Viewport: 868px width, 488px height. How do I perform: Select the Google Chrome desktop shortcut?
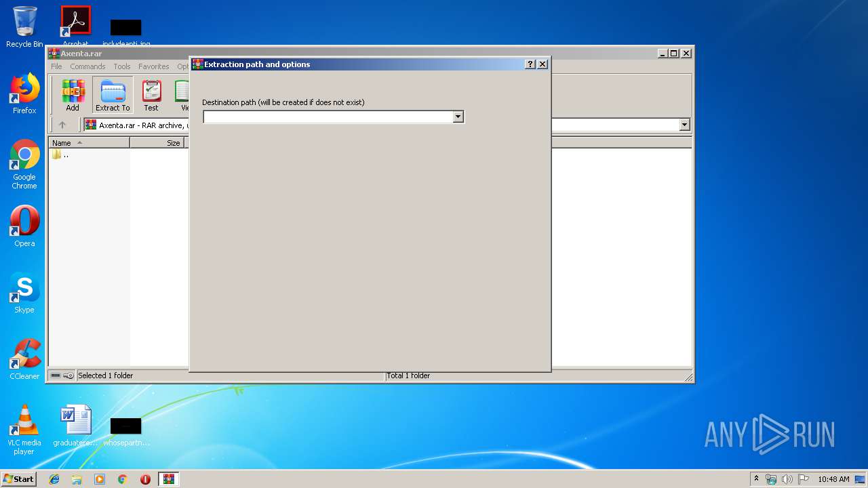click(24, 164)
